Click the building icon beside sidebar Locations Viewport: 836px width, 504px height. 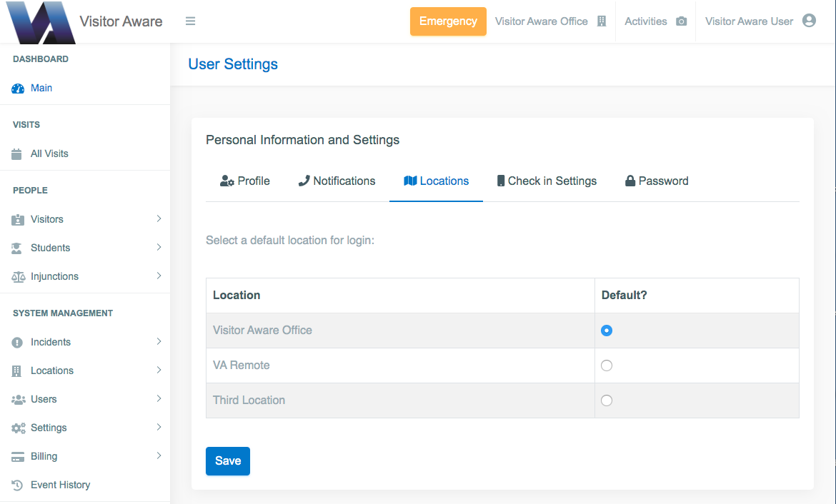[x=16, y=371]
